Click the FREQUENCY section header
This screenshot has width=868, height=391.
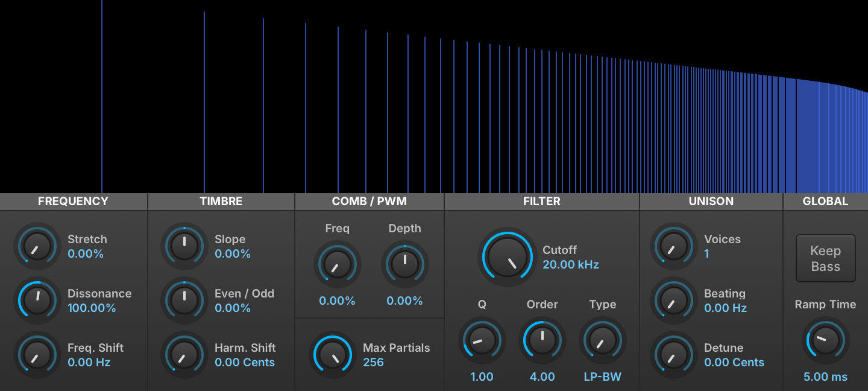[73, 202]
